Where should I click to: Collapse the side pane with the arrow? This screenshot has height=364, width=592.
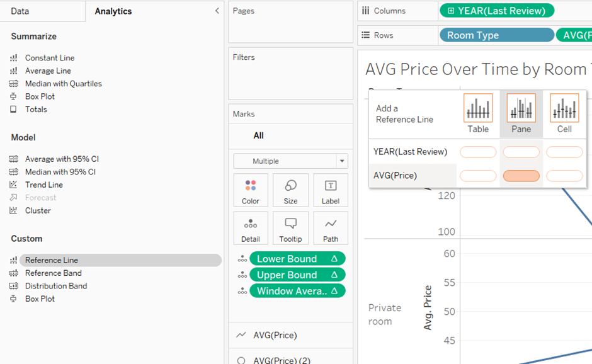pyautogui.click(x=217, y=11)
